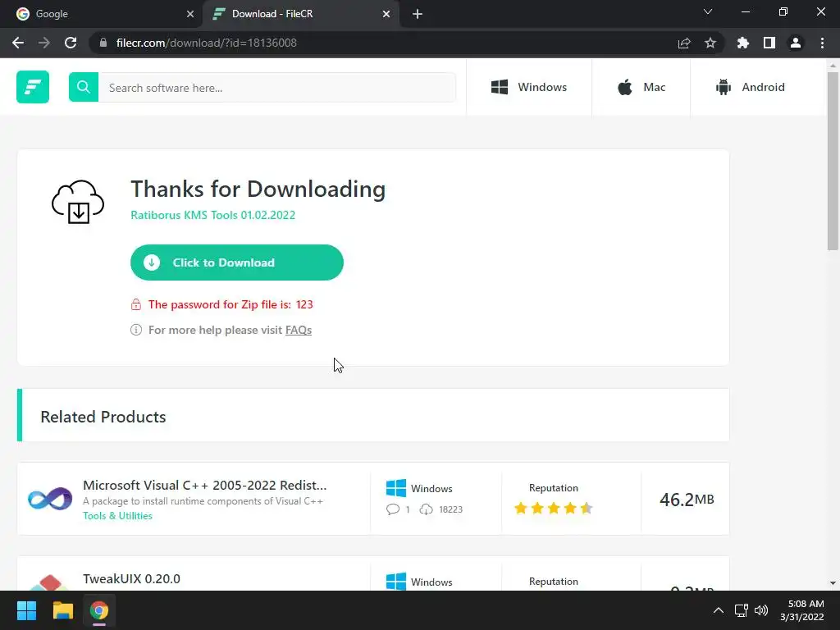Toggle the Chrome side panel icon

coord(769,43)
